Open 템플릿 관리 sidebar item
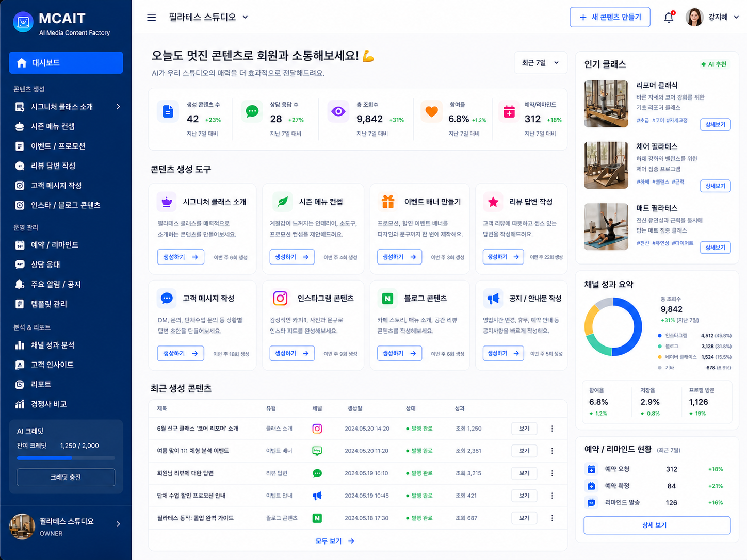The width and height of the screenshot is (747, 560). [66, 304]
